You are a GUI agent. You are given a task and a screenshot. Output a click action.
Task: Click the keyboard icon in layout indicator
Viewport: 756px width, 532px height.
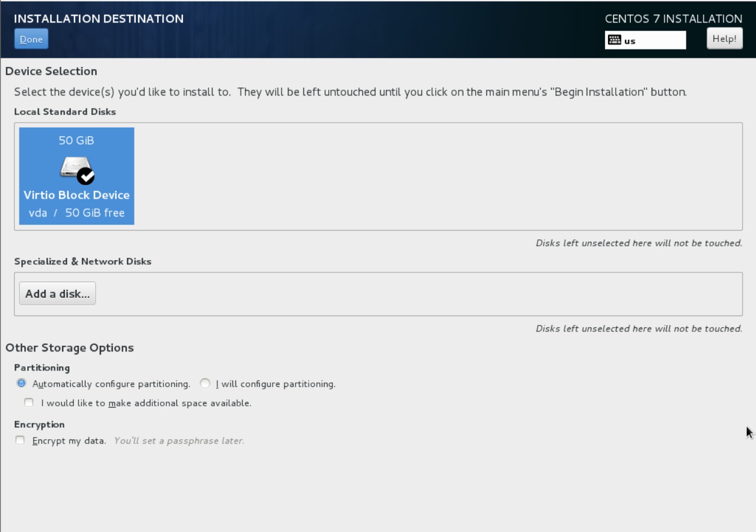(614, 40)
